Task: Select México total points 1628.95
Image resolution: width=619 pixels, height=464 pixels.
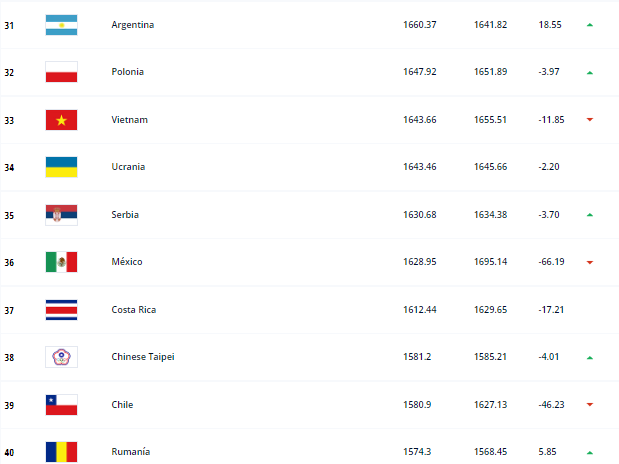Action: [420, 262]
